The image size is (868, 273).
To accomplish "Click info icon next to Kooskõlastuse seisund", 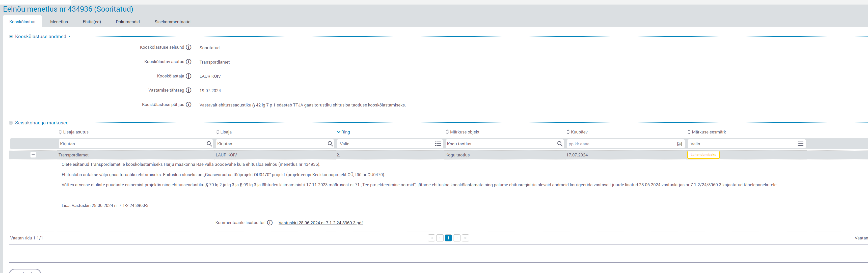I will coord(189,47).
